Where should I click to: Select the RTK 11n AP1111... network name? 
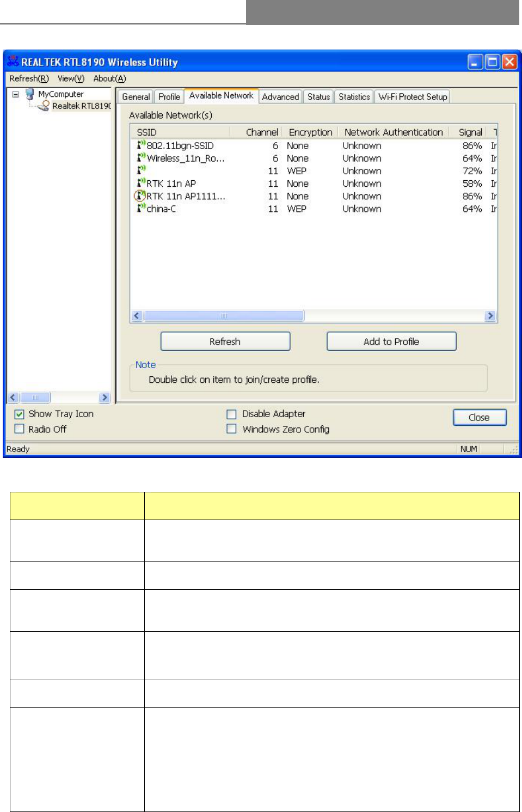point(186,196)
